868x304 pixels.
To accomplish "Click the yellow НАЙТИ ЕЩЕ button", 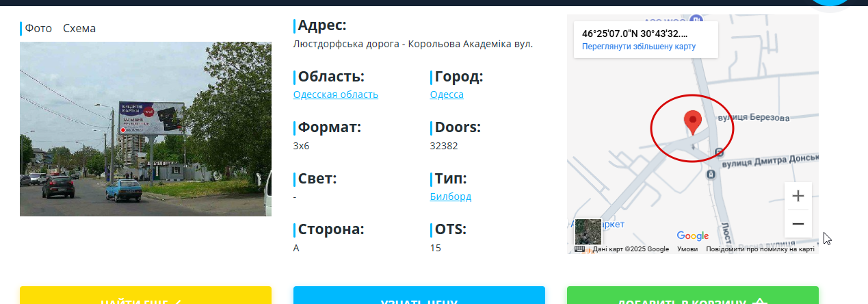I will 146,295.
